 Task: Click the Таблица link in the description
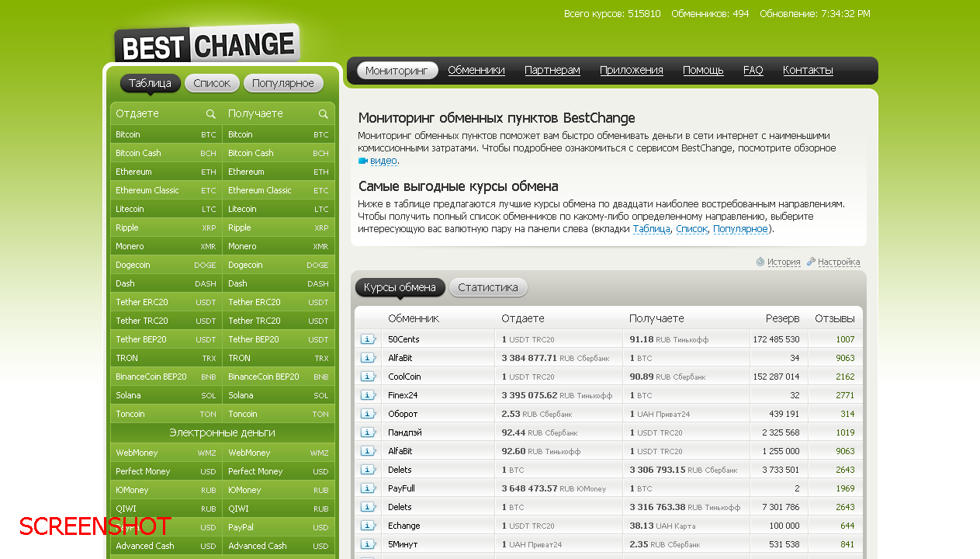click(x=652, y=229)
